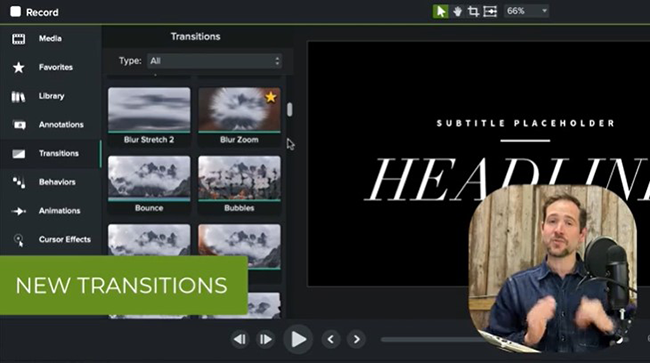Jump to next marker arrow

tap(357, 339)
